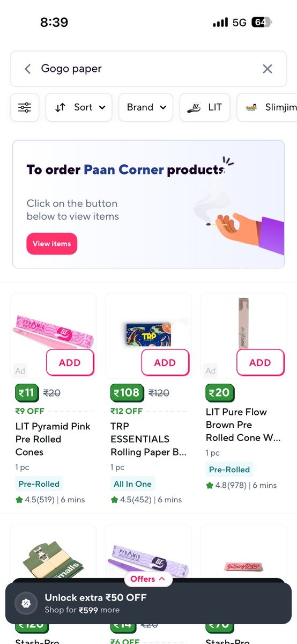Open Unlock extra ₹50 OFF banner
The width and height of the screenshot is (297, 644).
[148, 603]
